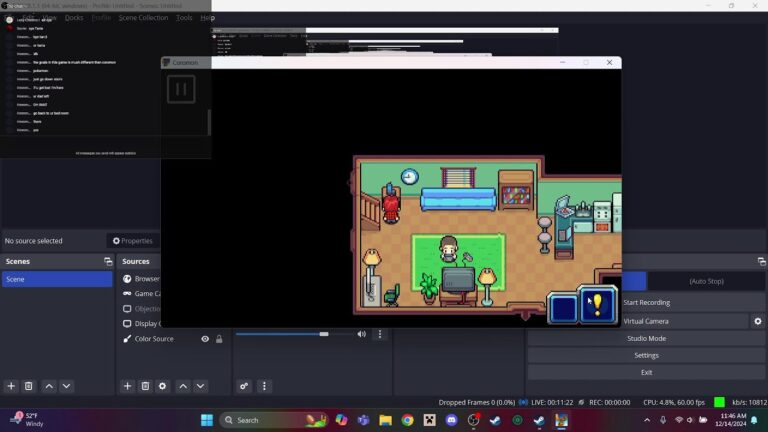Add a new source in Sources dock

[127, 386]
